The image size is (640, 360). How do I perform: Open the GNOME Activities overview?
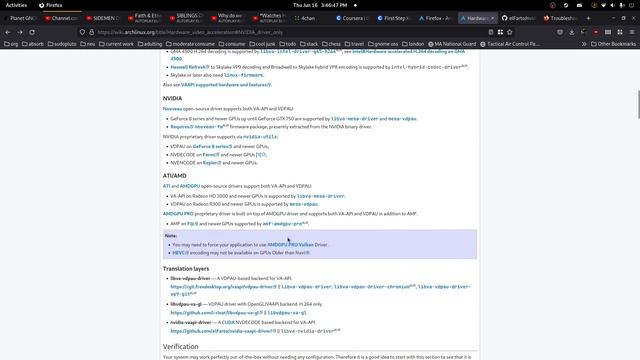tap(16, 5)
